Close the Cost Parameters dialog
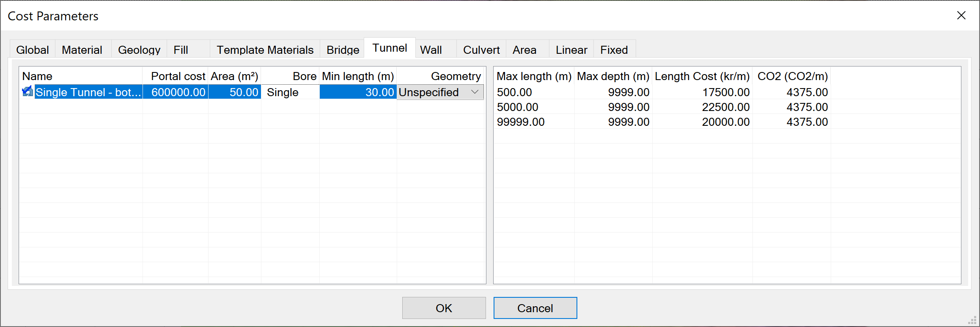Image resolution: width=980 pixels, height=327 pixels. coord(961,16)
